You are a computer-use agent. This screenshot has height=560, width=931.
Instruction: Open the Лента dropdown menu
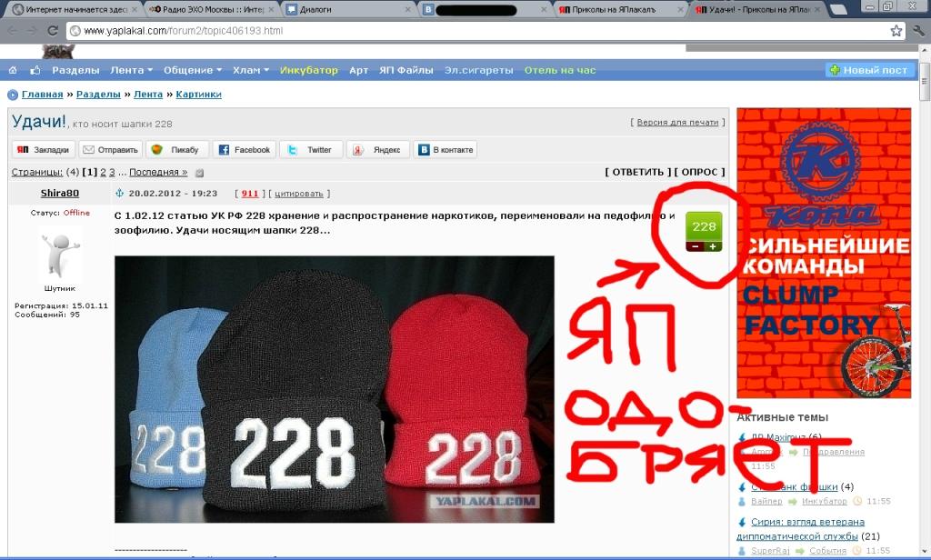[131, 70]
